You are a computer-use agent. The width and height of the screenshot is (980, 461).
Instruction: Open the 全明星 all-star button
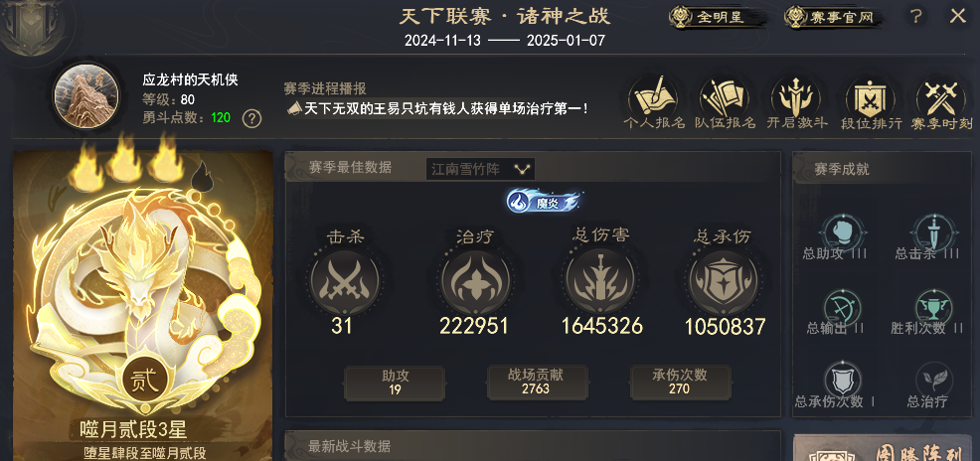pos(711,17)
